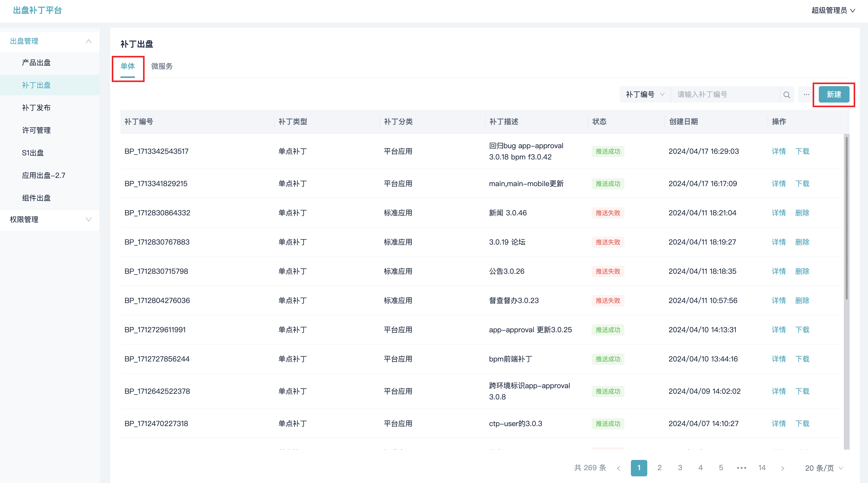View 详情 for BP_1713342543517
Image resolution: width=868 pixels, height=483 pixels.
click(779, 151)
